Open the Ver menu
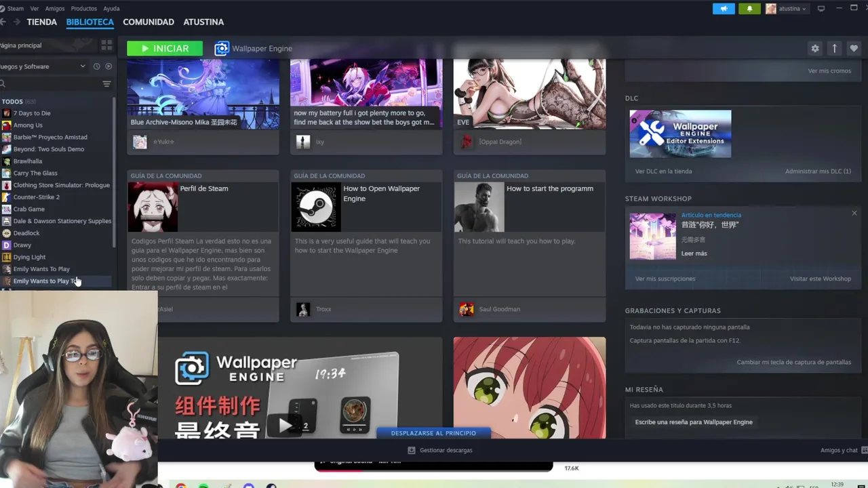 (x=35, y=9)
